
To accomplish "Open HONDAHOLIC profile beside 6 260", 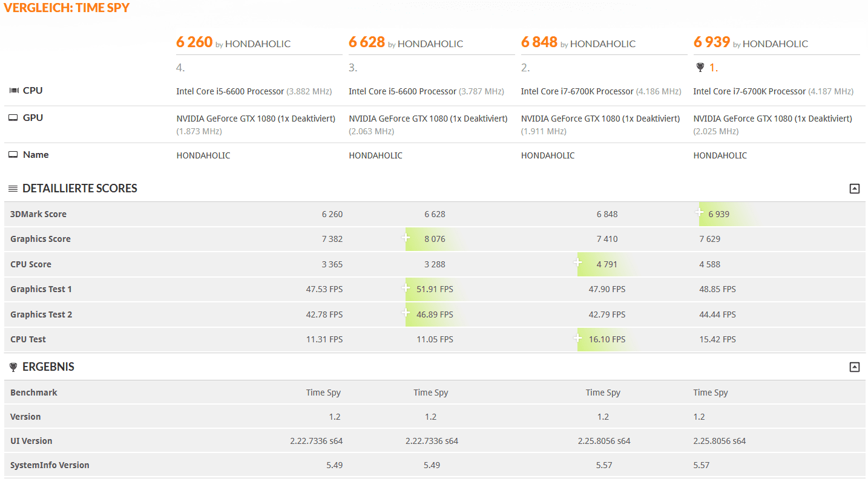I will [258, 44].
